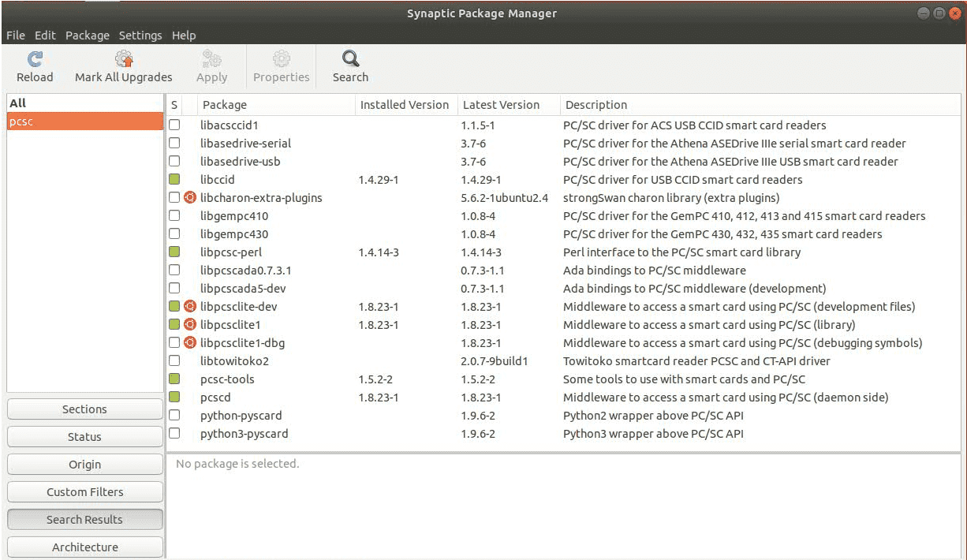Toggle status checkbox for libasedrive-usb
The height and width of the screenshot is (560, 967).
(x=174, y=162)
